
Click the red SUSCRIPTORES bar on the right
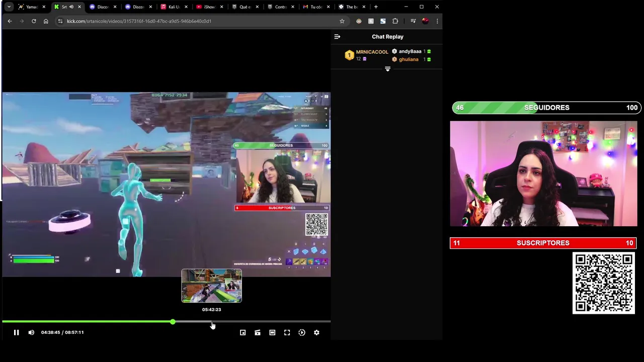543,243
